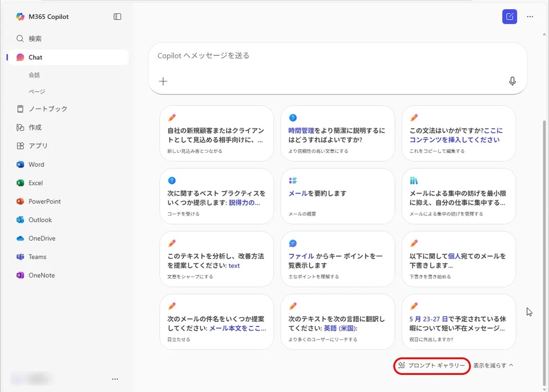Open OneDrive from the sidebar
549x392 pixels.
point(42,239)
